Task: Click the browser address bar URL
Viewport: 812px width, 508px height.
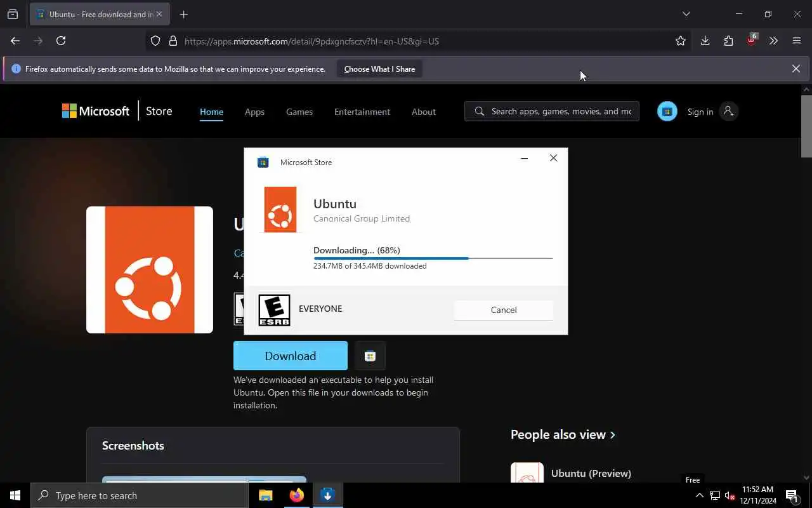Action: [311, 41]
